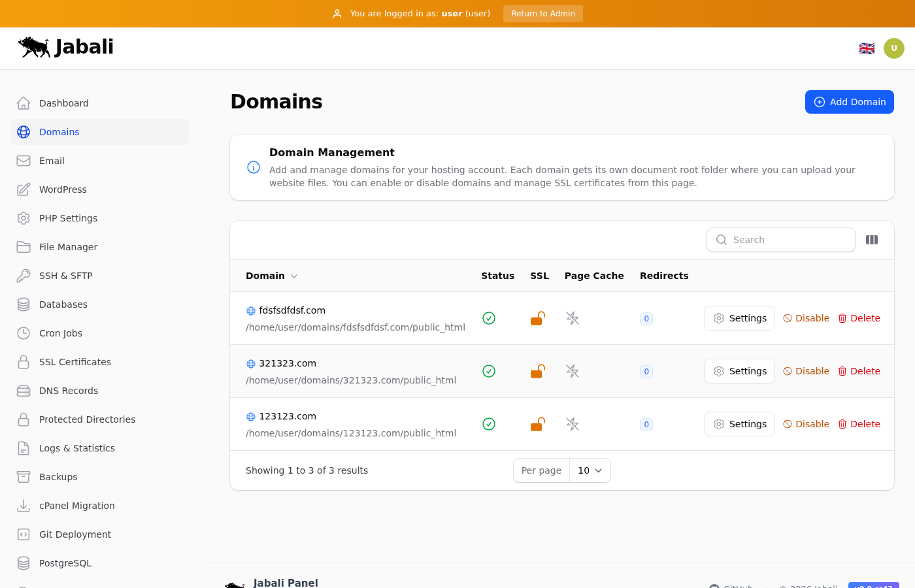Click Return to Admin button
The image size is (915, 588).
(x=542, y=14)
